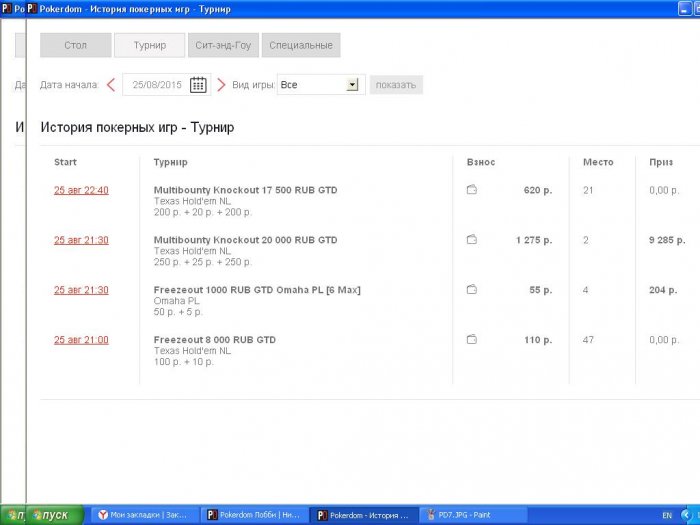The width and height of the screenshot is (700, 525).
Task: Click the Start column header
Action: (x=65, y=162)
